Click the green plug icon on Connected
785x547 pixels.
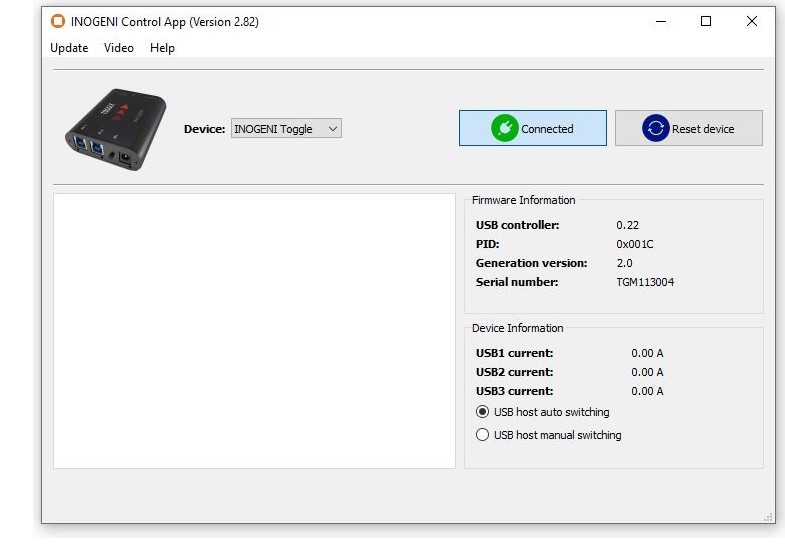click(504, 129)
